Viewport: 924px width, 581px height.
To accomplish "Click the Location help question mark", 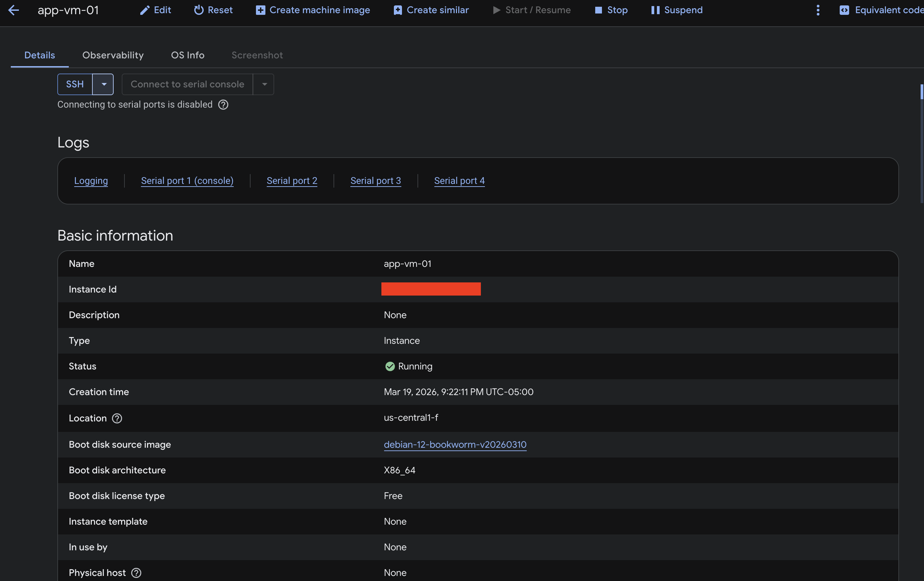I will pos(117,419).
